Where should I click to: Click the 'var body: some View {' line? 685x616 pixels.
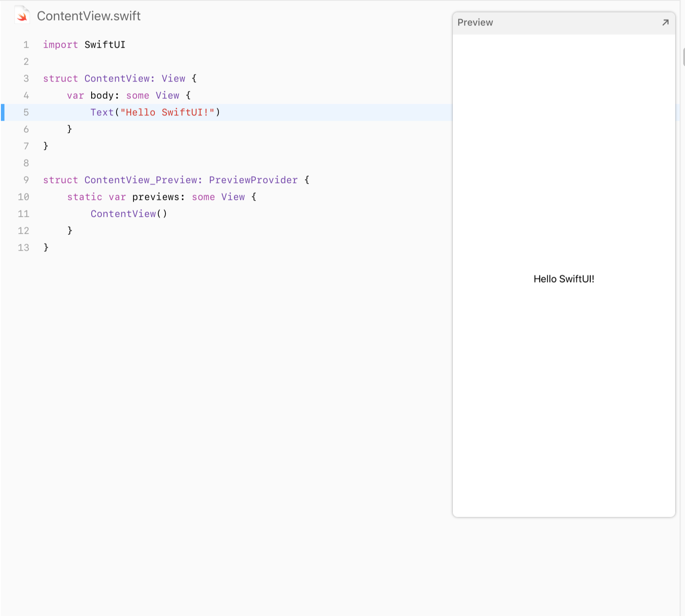point(129,95)
